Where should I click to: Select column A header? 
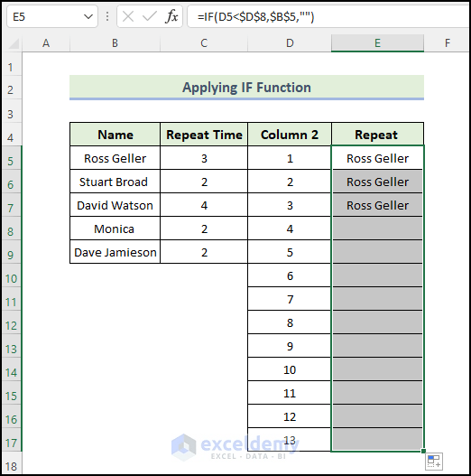[46, 43]
